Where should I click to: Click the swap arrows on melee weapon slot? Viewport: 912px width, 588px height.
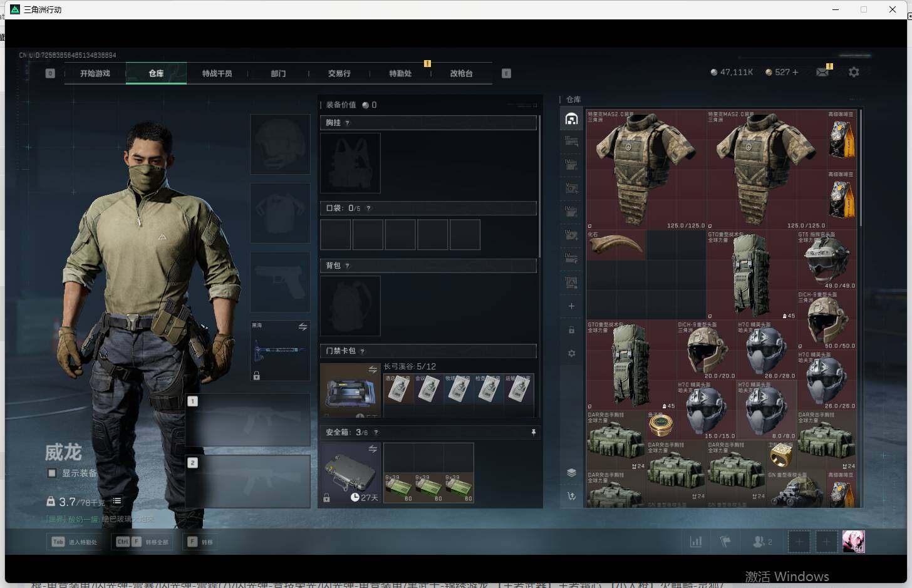pos(303,327)
